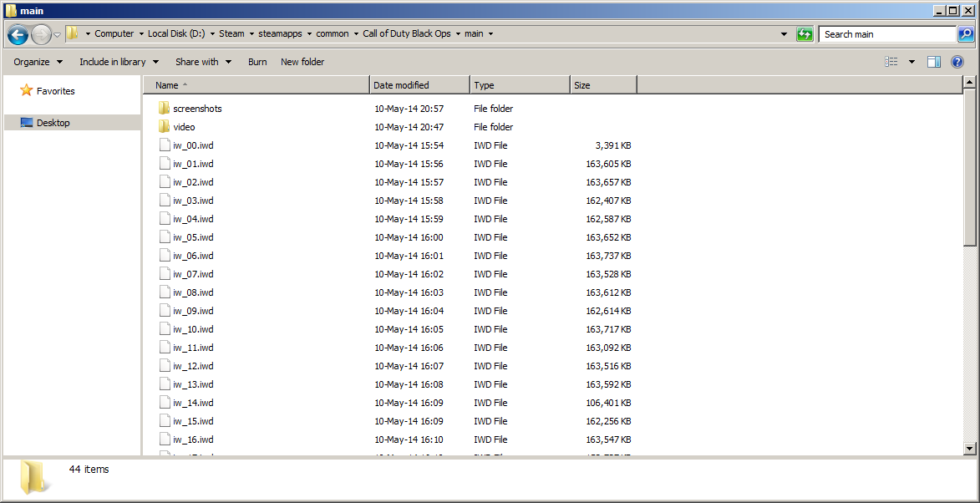Click the Desktop monitor icon
Viewport: 980px width, 503px height.
click(26, 123)
